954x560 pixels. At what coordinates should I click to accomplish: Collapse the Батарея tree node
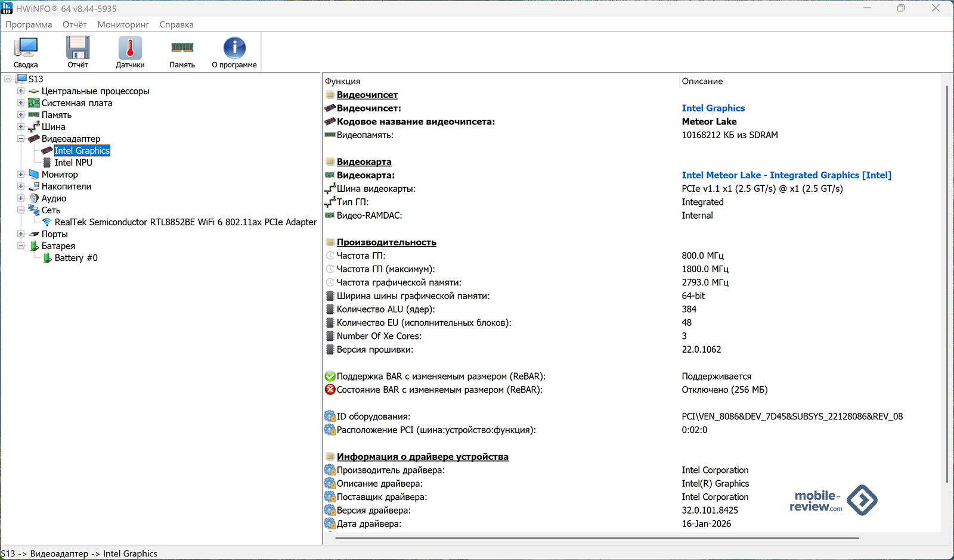tap(21, 246)
